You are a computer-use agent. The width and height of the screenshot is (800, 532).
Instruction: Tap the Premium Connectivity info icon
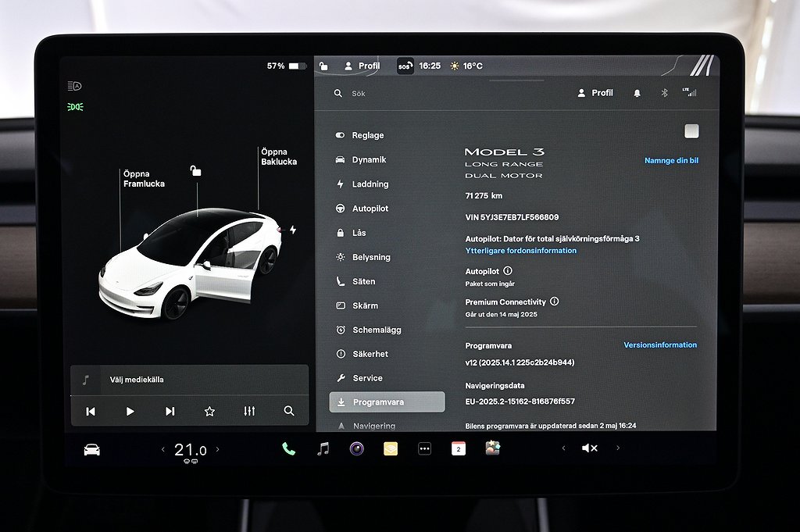[555, 302]
